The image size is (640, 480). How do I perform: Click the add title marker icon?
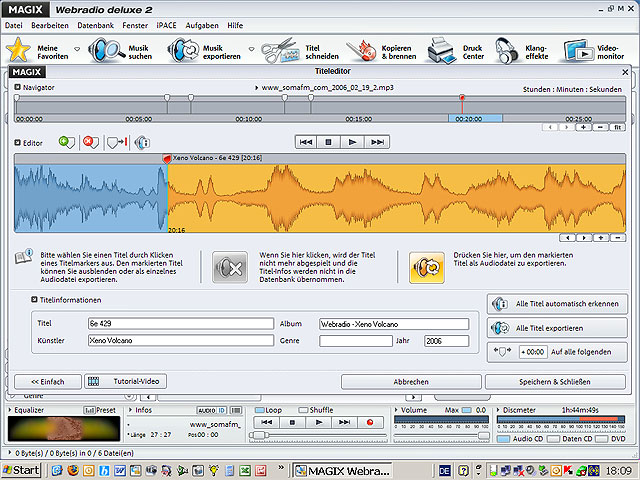coord(67,142)
